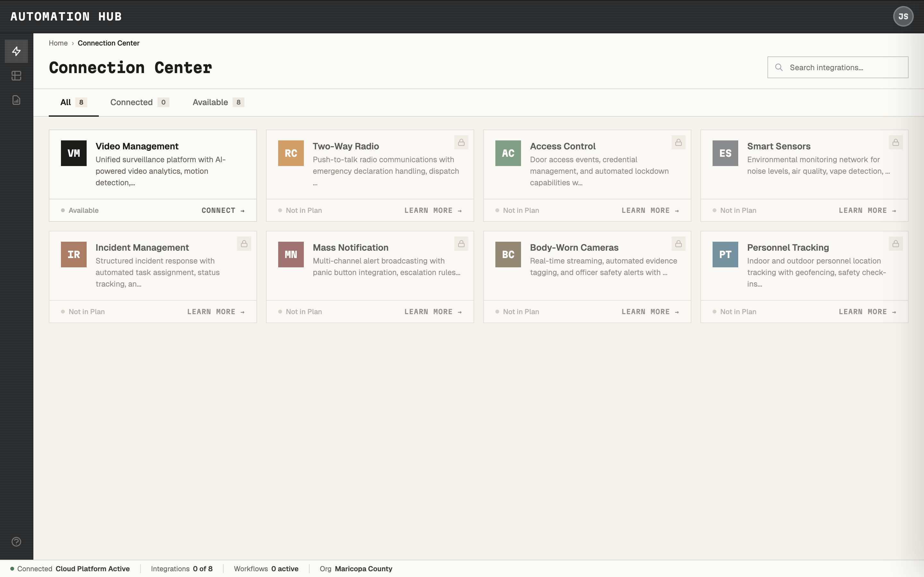Click the lightning bolt sidebar icon
Screen dimensions: 924x577
coord(16,51)
